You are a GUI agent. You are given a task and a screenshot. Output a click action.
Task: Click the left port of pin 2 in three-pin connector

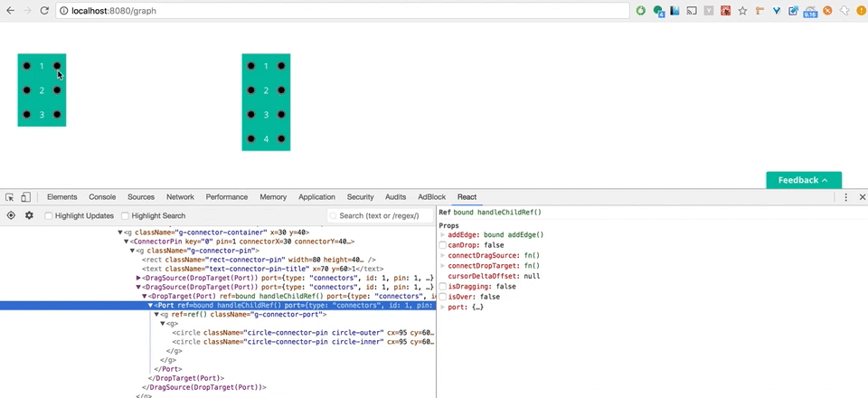point(26,90)
